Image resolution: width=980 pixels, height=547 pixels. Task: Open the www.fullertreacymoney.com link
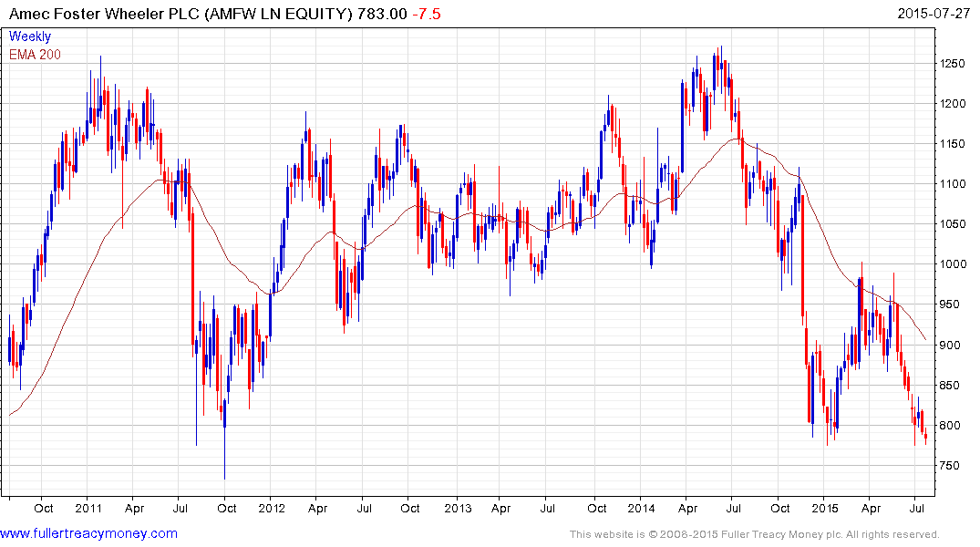click(x=88, y=533)
